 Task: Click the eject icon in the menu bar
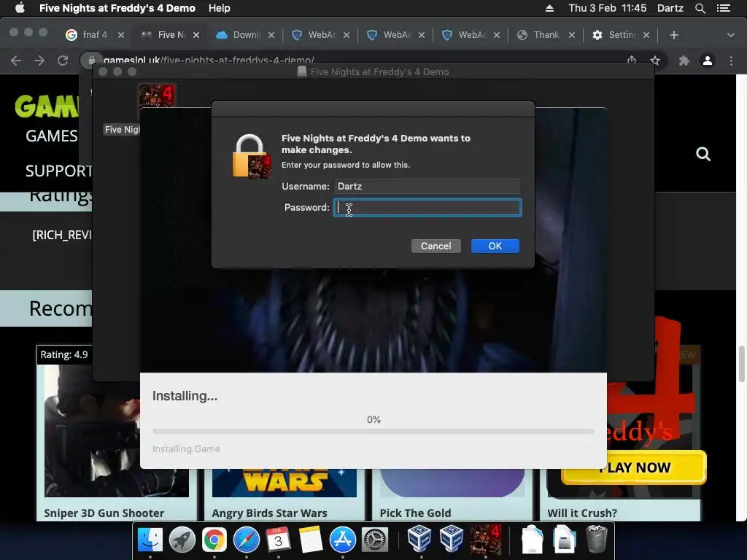click(549, 8)
